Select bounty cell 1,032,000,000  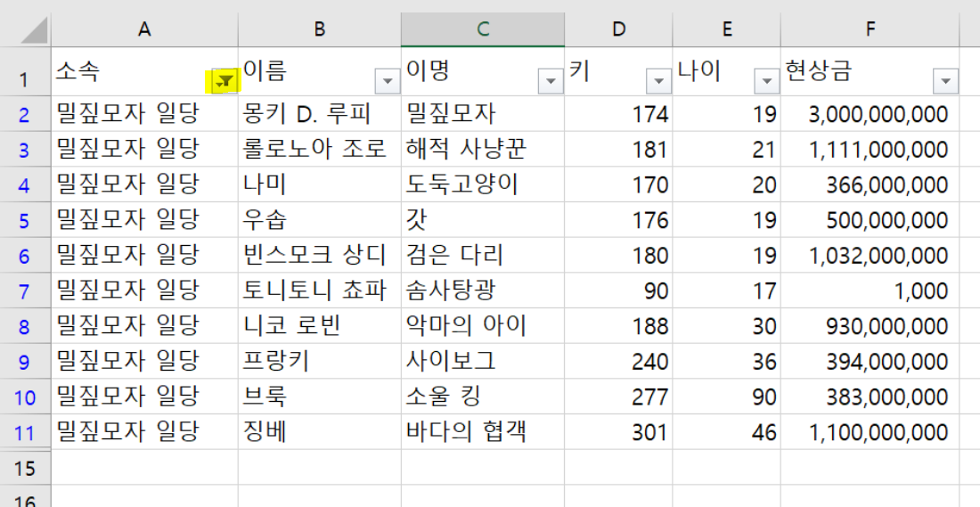pos(870,256)
